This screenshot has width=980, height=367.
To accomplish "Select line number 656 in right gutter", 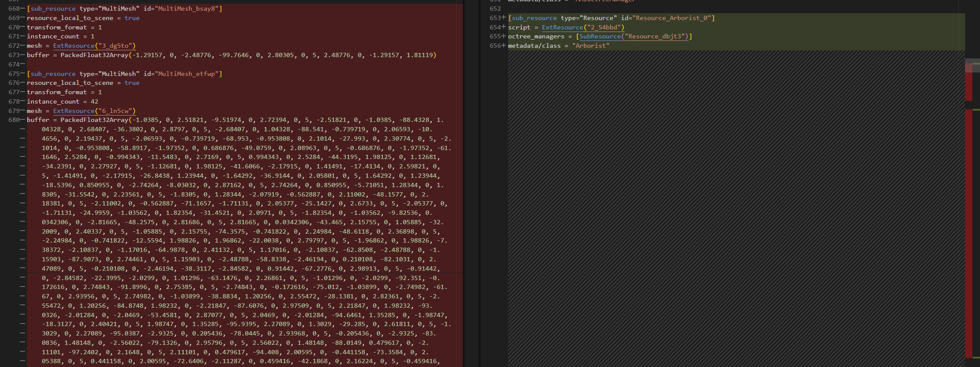I will [495, 46].
